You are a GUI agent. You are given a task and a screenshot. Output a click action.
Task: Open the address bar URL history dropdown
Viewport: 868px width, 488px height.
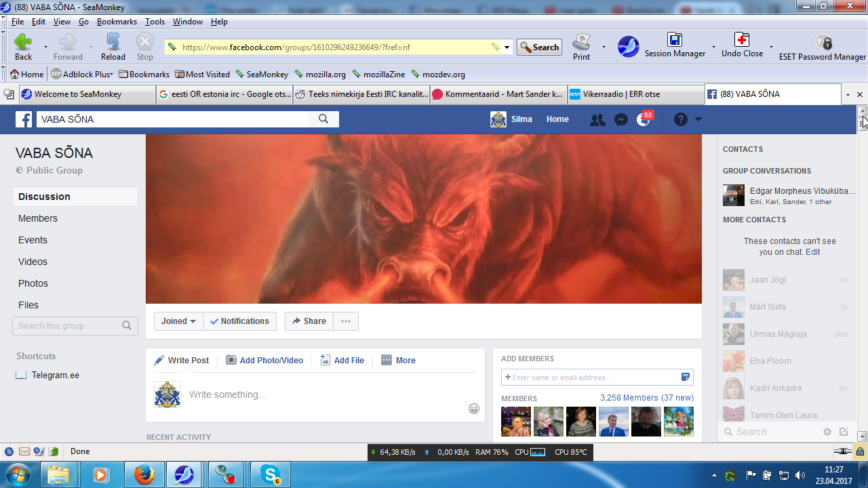[x=507, y=47]
